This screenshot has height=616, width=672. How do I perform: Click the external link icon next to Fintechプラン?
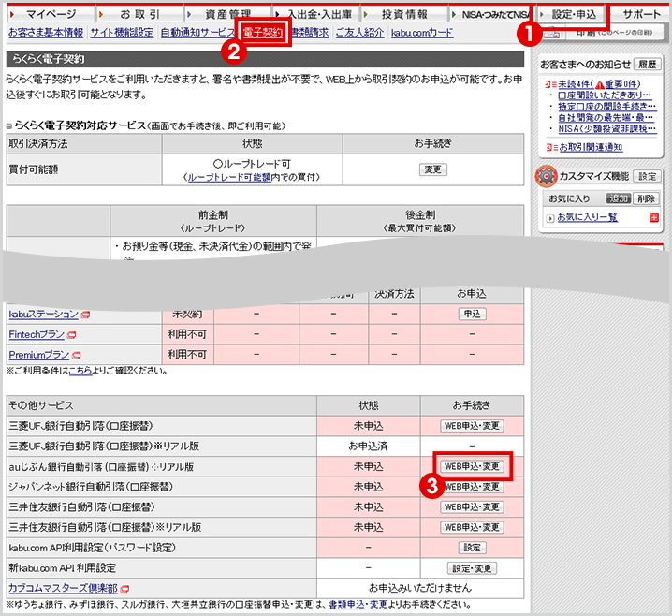(x=72, y=335)
